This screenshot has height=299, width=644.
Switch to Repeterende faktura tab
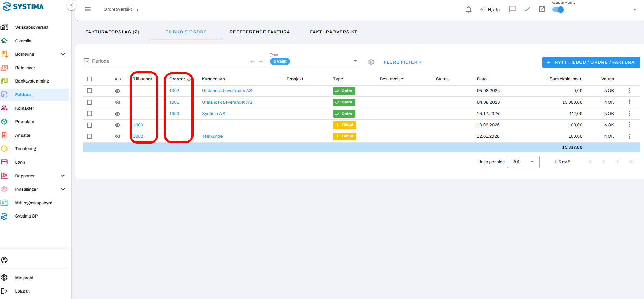tap(260, 32)
